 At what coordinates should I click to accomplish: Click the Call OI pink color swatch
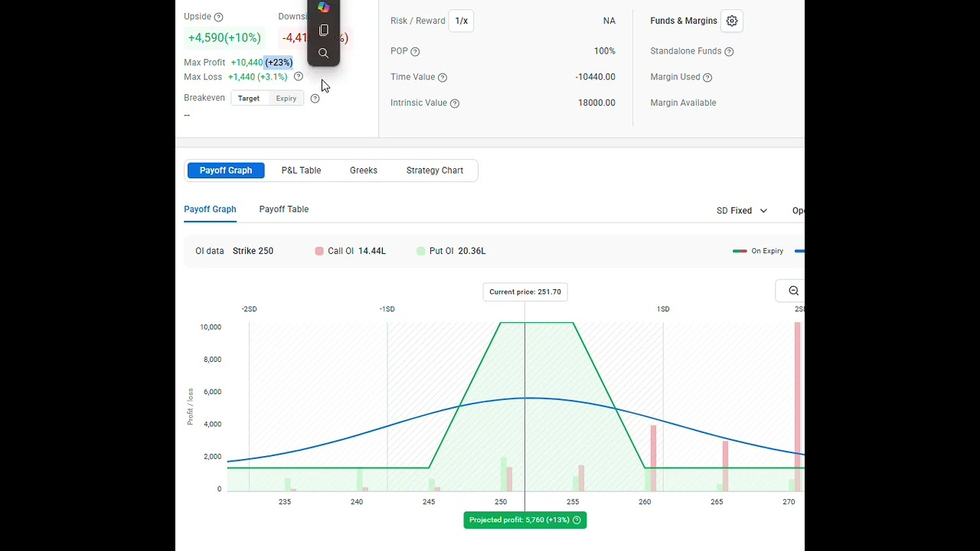[x=319, y=251]
